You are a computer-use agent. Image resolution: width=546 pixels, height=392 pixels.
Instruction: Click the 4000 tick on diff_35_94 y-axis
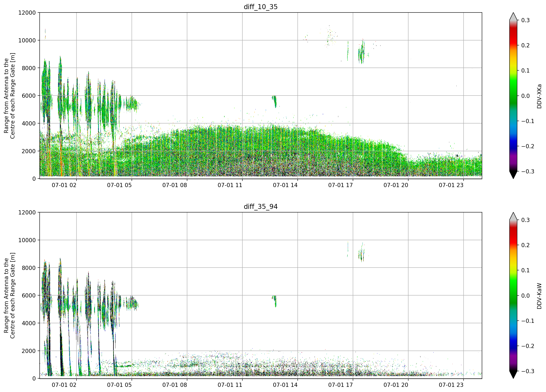click(x=29, y=323)
